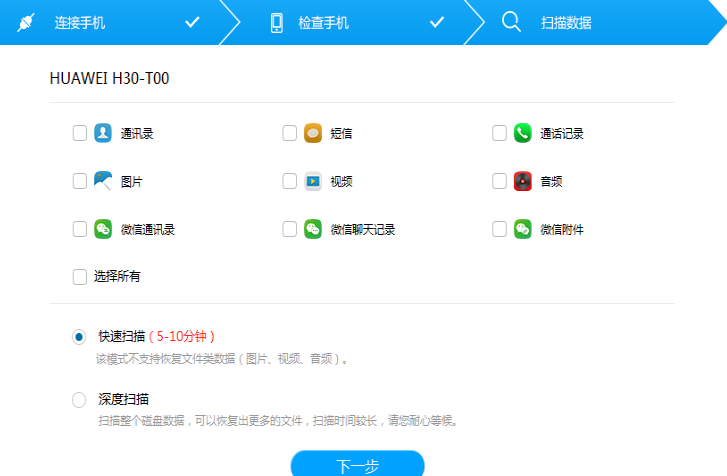Click the checkmark icon on 检查手机 step

437,22
